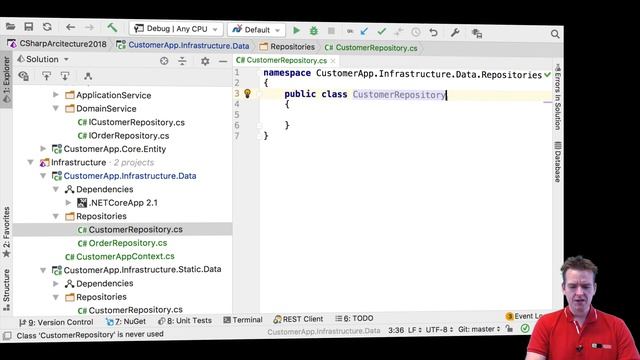Open the Unit Tests tool window

185,321
